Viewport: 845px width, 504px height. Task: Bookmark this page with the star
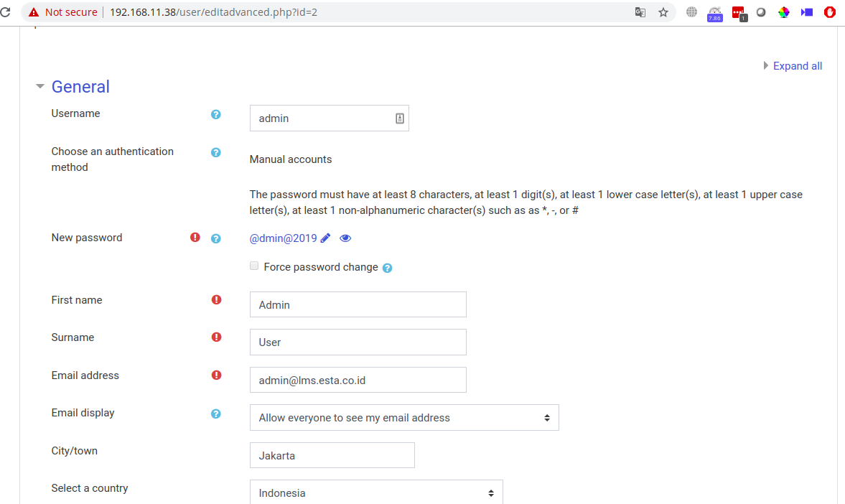(x=663, y=12)
